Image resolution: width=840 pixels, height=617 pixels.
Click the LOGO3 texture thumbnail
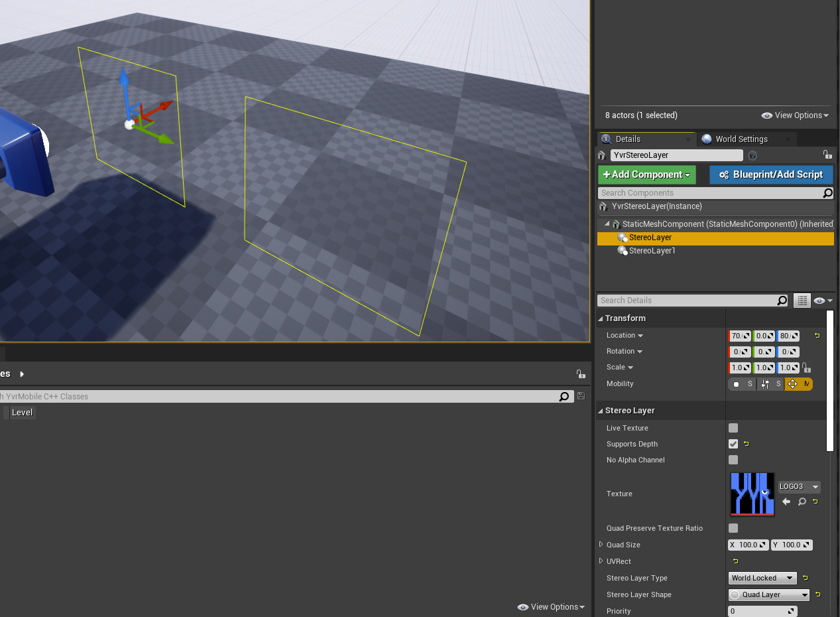click(x=752, y=494)
